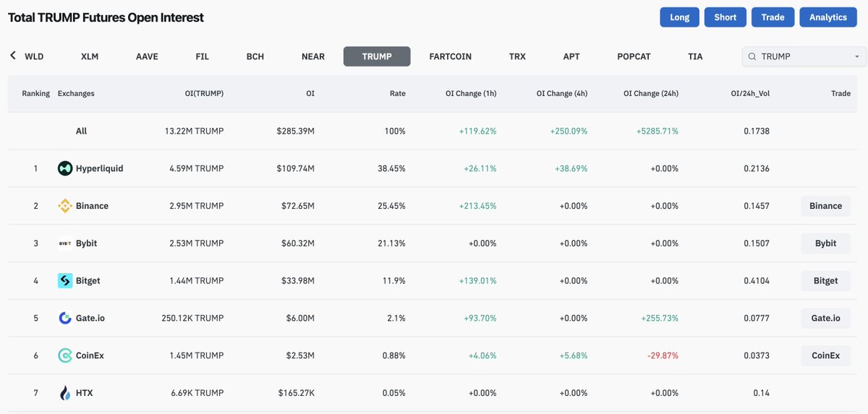Sort by OI Change (24h) header

click(x=651, y=93)
